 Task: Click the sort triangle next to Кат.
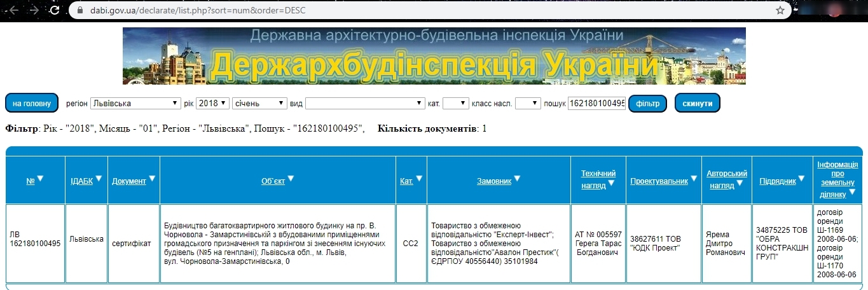coord(420,179)
